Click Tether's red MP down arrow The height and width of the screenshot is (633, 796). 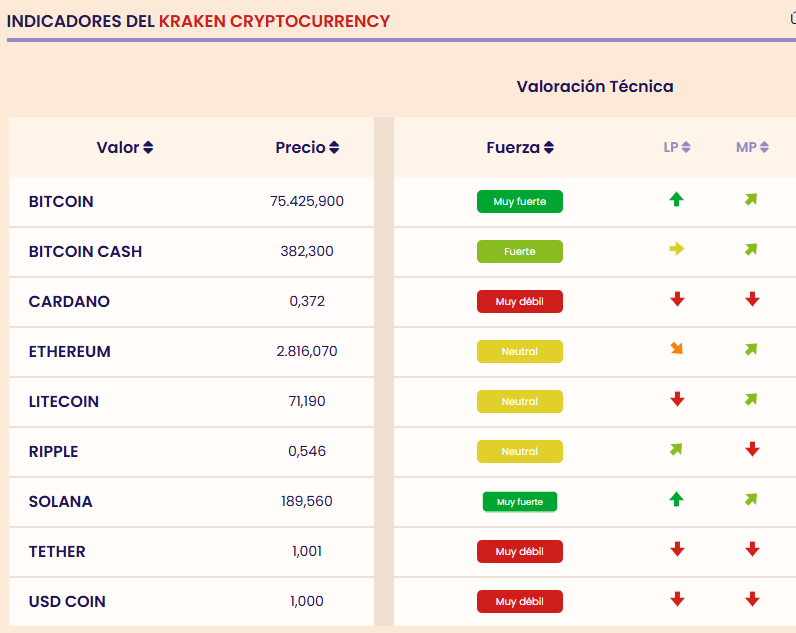[752, 550]
